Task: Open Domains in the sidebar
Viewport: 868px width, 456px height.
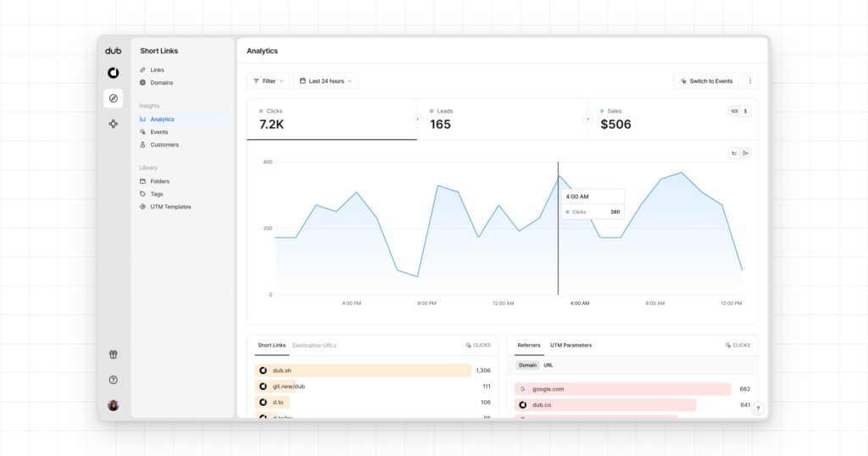Action: pyautogui.click(x=183, y=82)
